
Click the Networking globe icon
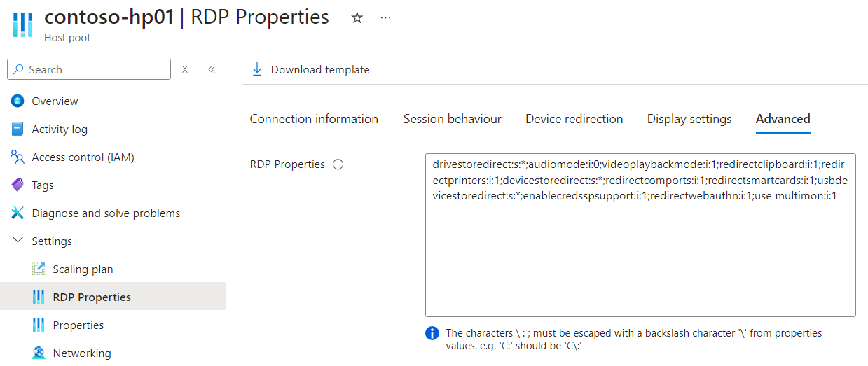click(x=39, y=353)
